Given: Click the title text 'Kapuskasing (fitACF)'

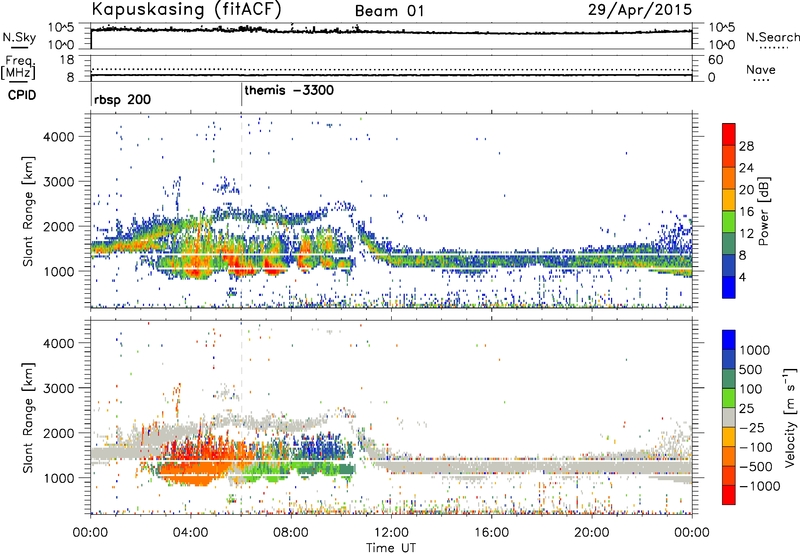Looking at the screenshot, I should coord(186,10).
